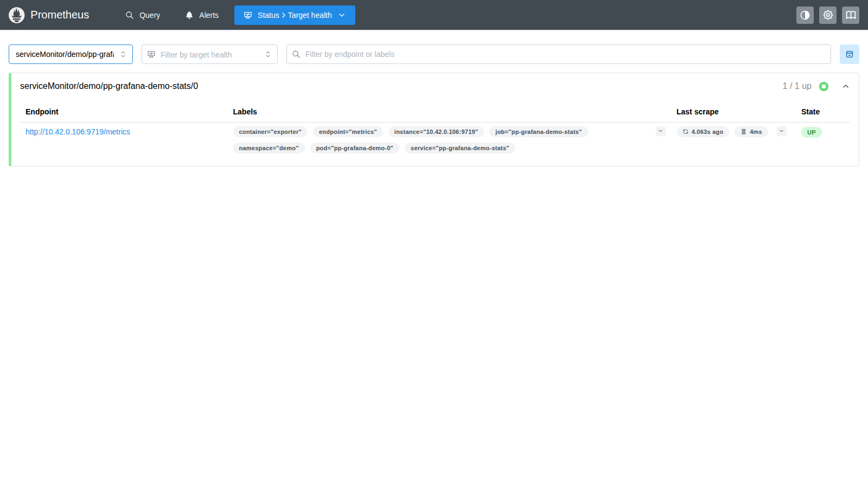Toggle the light/dark theme icon
Screen dimensions: 868x488
pos(805,15)
